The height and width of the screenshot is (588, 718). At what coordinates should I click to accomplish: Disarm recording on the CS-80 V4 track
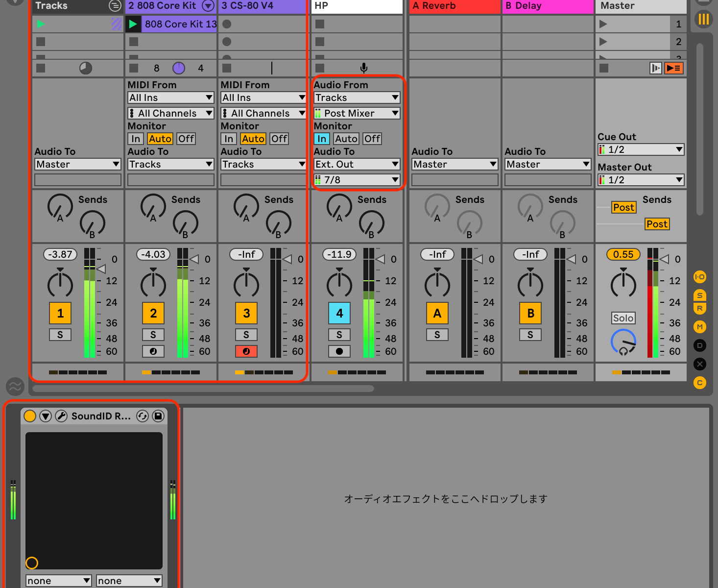(246, 351)
